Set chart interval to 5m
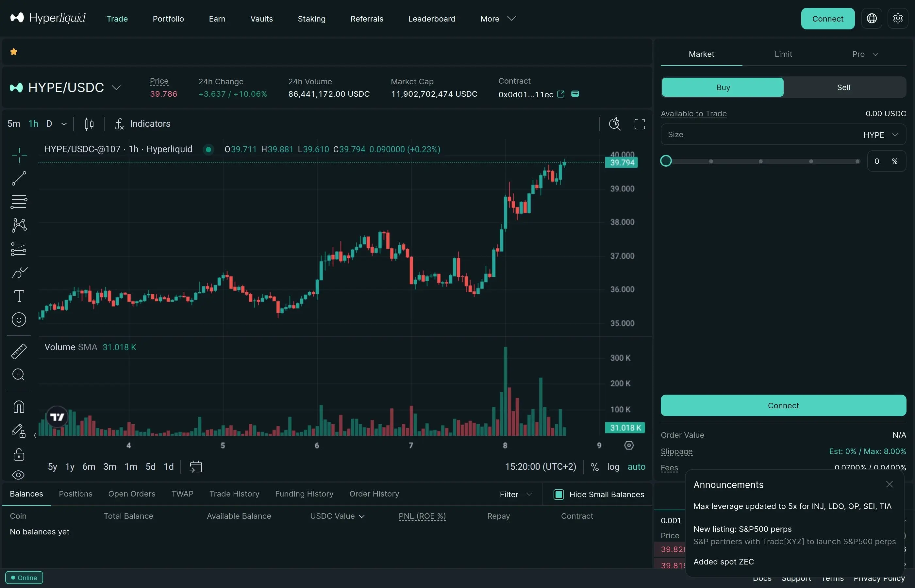 click(14, 124)
